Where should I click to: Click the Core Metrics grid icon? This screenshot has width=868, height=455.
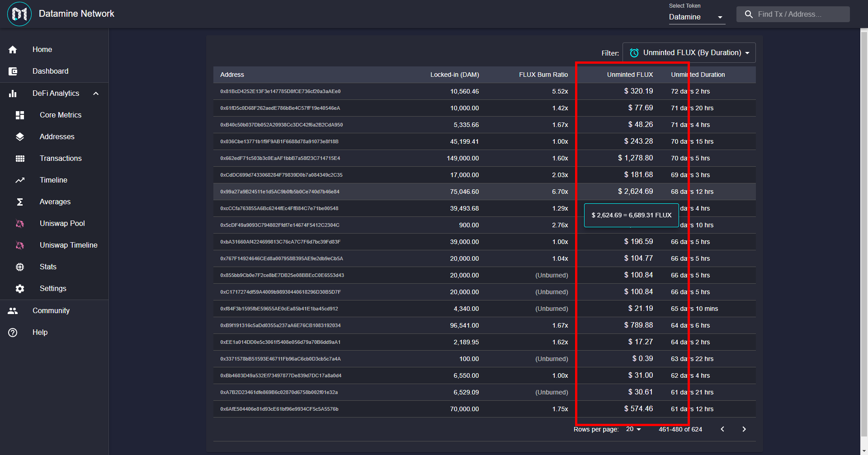tap(20, 115)
